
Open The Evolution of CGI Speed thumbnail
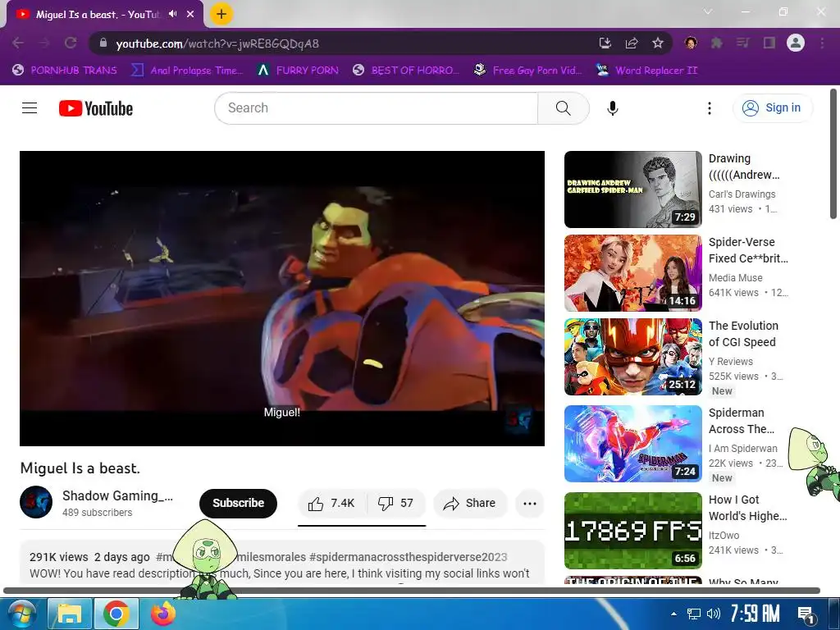click(x=632, y=357)
